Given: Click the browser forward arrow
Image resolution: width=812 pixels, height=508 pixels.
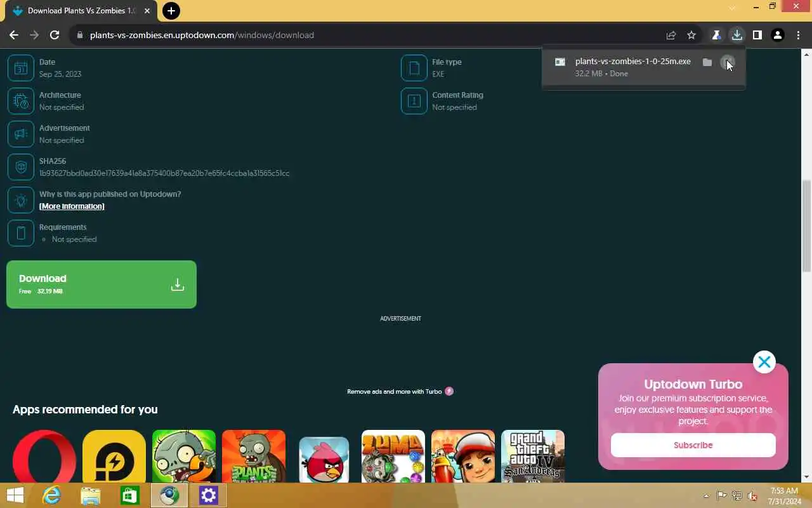Looking at the screenshot, I should click(34, 35).
